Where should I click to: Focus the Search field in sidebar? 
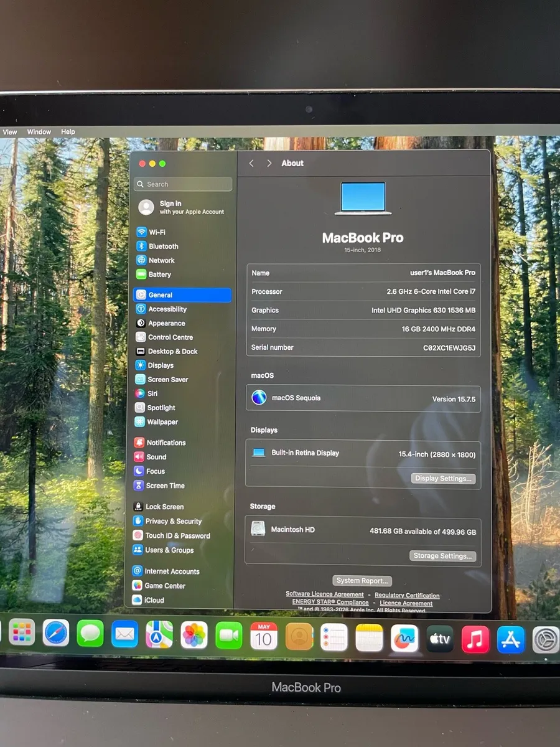(183, 184)
